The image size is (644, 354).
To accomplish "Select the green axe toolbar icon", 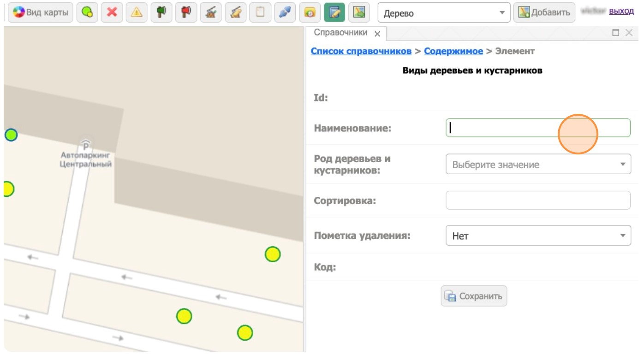I will click(x=161, y=12).
